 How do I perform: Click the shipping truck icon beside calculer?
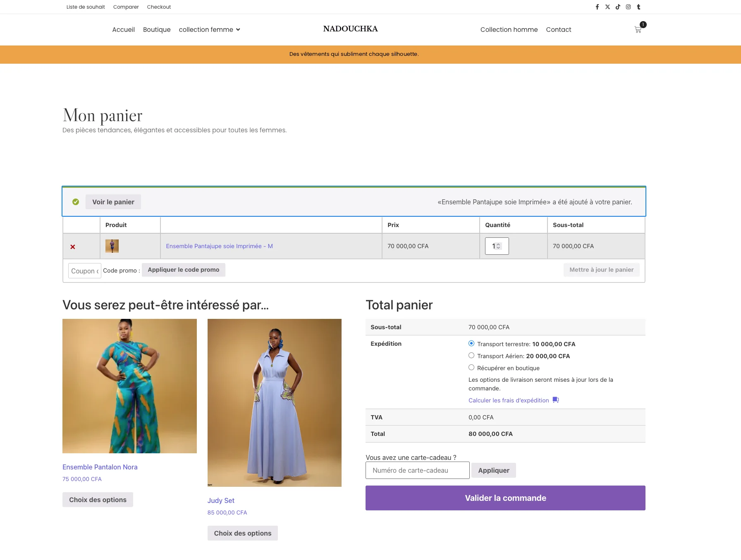(556, 400)
